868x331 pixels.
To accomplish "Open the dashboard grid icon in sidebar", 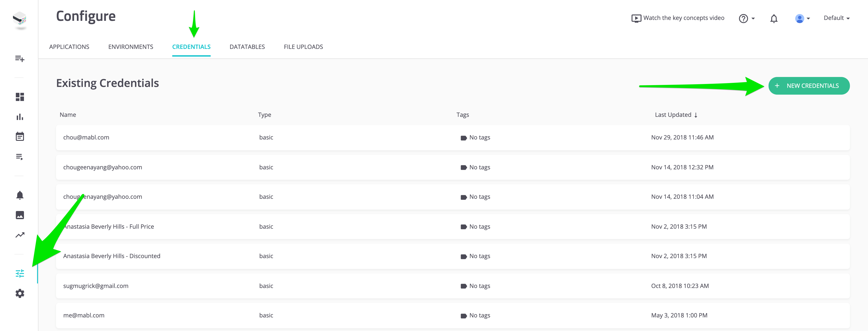I will click(20, 97).
